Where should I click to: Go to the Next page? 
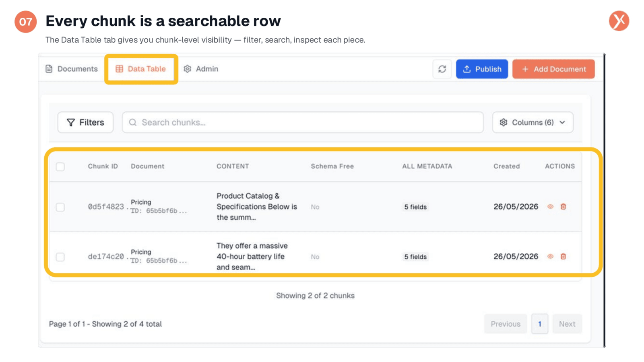coord(567,324)
